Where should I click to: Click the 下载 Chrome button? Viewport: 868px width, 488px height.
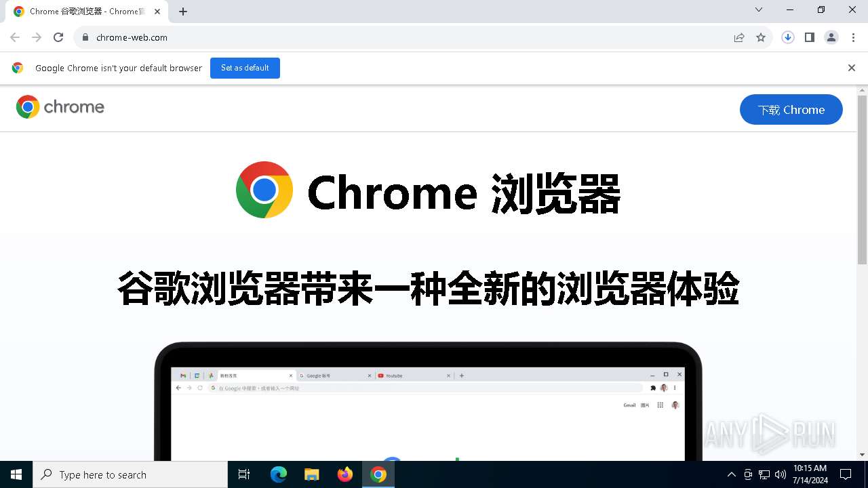pyautogui.click(x=791, y=110)
